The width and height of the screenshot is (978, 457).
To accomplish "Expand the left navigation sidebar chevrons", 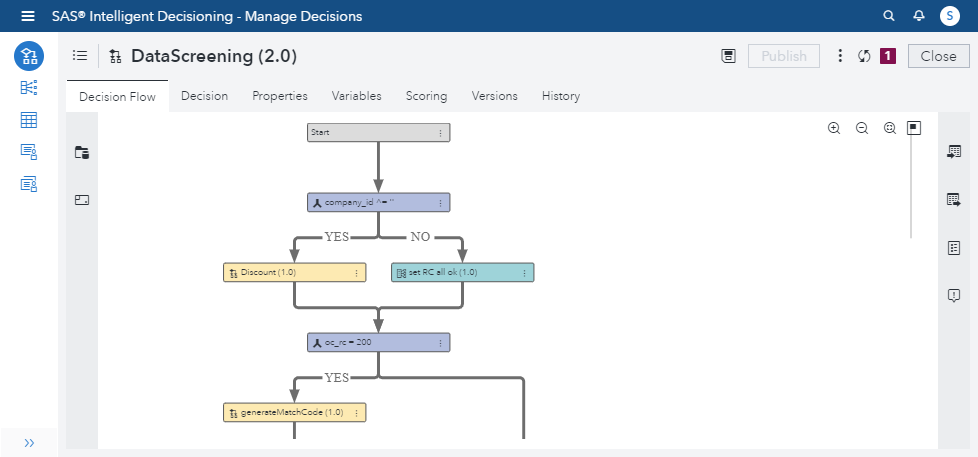I will pyautogui.click(x=29, y=443).
